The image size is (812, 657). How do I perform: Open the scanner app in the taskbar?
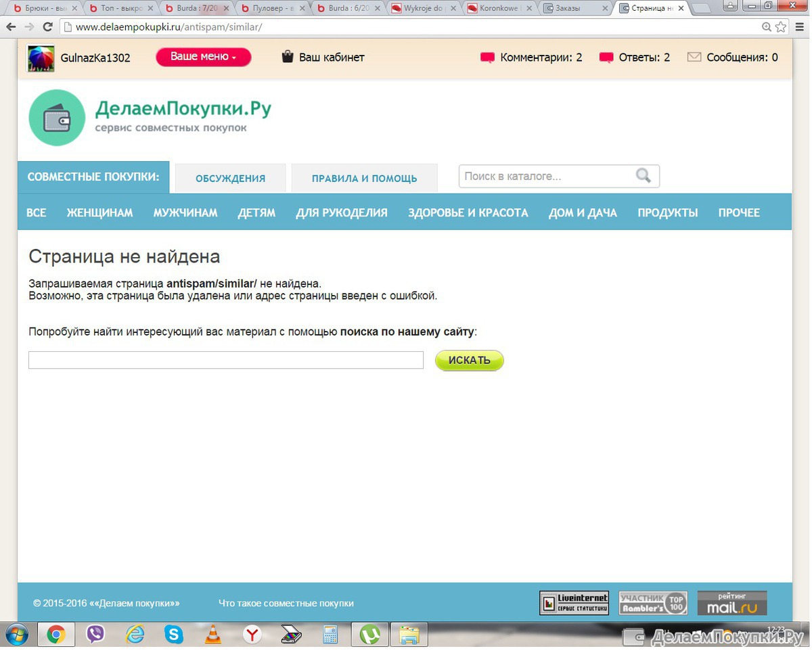pyautogui.click(x=292, y=635)
